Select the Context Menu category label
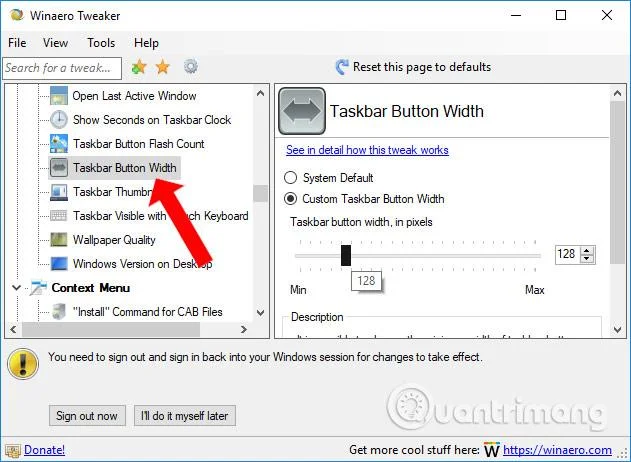 tap(91, 288)
